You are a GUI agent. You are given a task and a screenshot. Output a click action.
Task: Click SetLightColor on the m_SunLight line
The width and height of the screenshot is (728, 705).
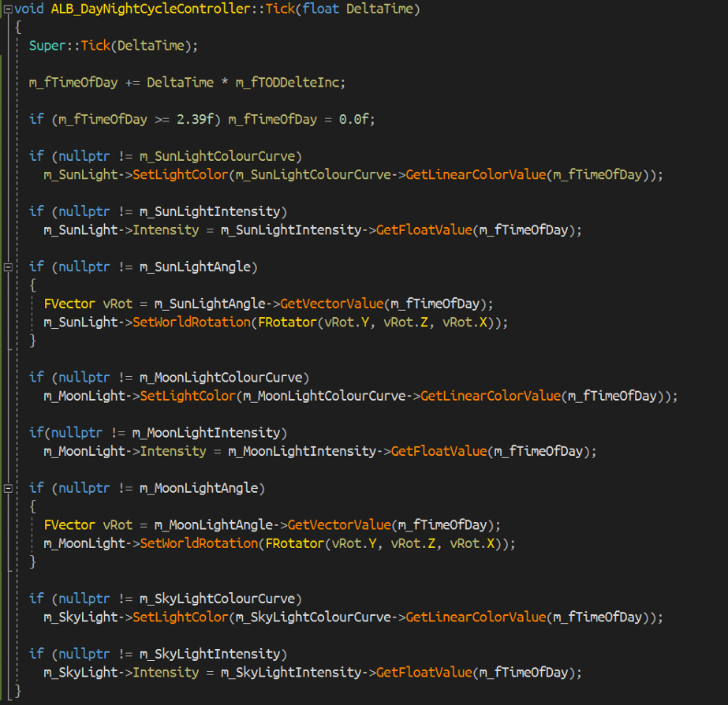pyautogui.click(x=181, y=175)
